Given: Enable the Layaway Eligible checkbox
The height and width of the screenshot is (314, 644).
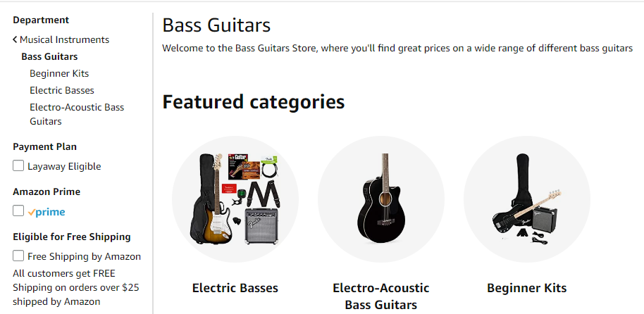Looking at the screenshot, I should [18, 166].
